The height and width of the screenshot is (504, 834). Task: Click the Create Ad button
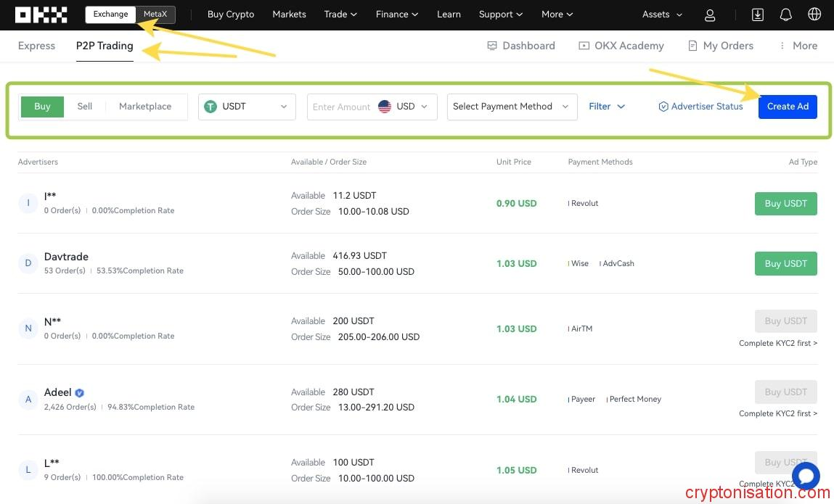788,107
